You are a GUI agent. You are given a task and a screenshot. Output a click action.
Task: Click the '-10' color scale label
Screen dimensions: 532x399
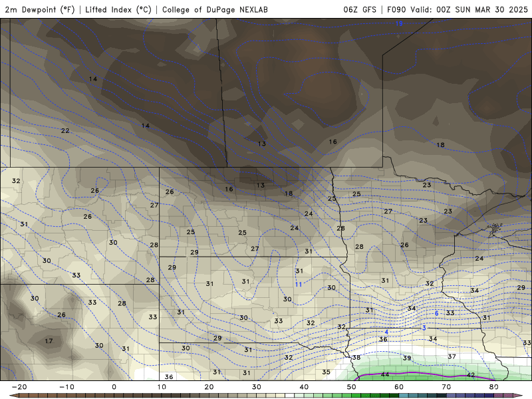[66, 387]
